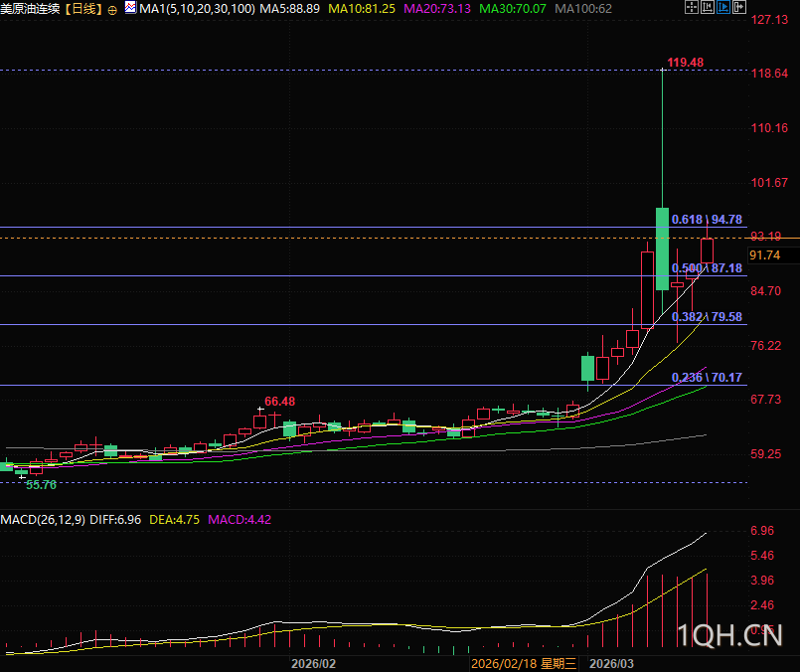Click the panel expand arrow icon at top right
Image resolution: width=800 pixels, height=672 pixels.
[x=739, y=7]
